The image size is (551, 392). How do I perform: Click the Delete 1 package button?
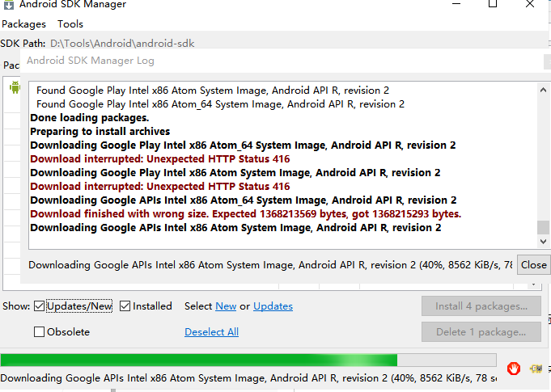pos(481,332)
